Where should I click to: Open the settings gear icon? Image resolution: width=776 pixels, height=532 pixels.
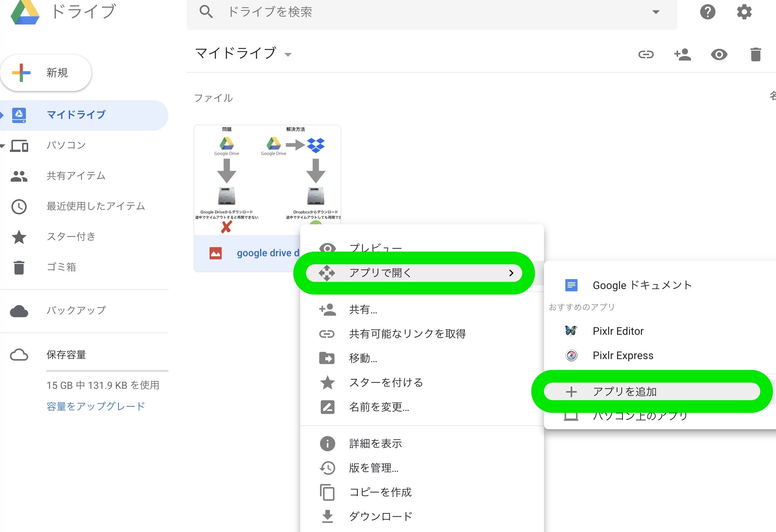coord(744,12)
